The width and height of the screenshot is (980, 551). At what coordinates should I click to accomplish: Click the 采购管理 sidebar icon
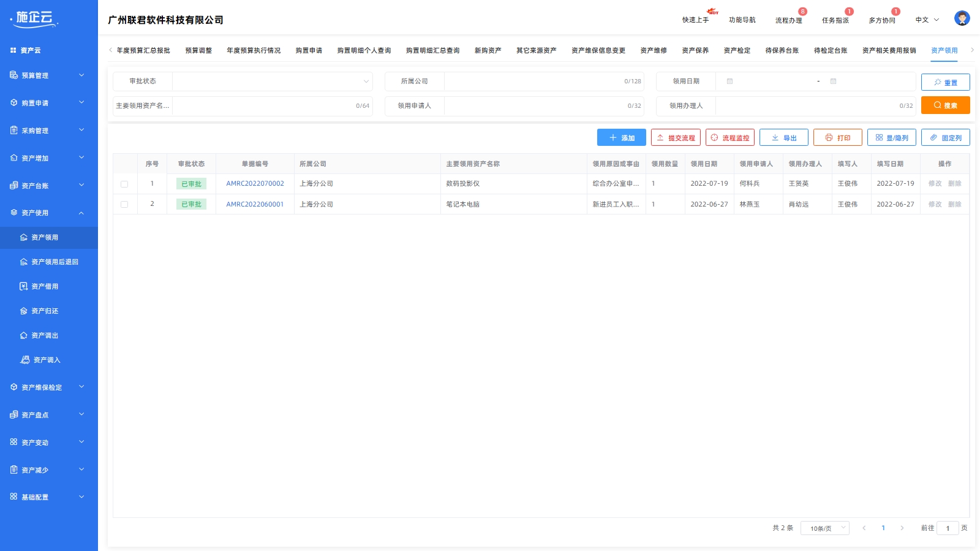coord(13,130)
